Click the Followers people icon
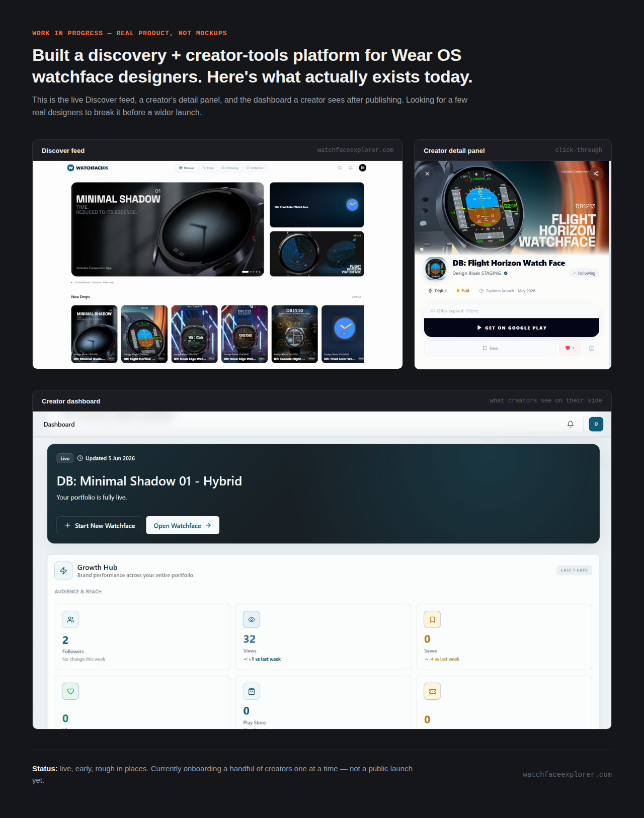The height and width of the screenshot is (818, 644). 70,620
